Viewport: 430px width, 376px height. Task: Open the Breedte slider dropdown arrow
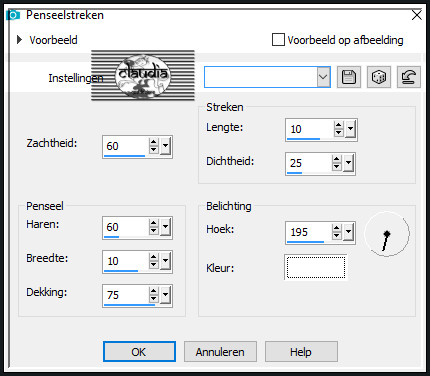(165, 261)
